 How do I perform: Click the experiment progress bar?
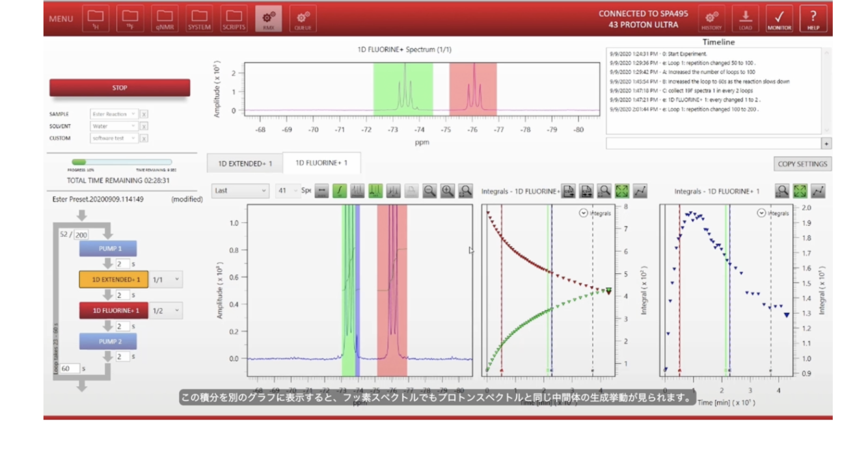[121, 162]
